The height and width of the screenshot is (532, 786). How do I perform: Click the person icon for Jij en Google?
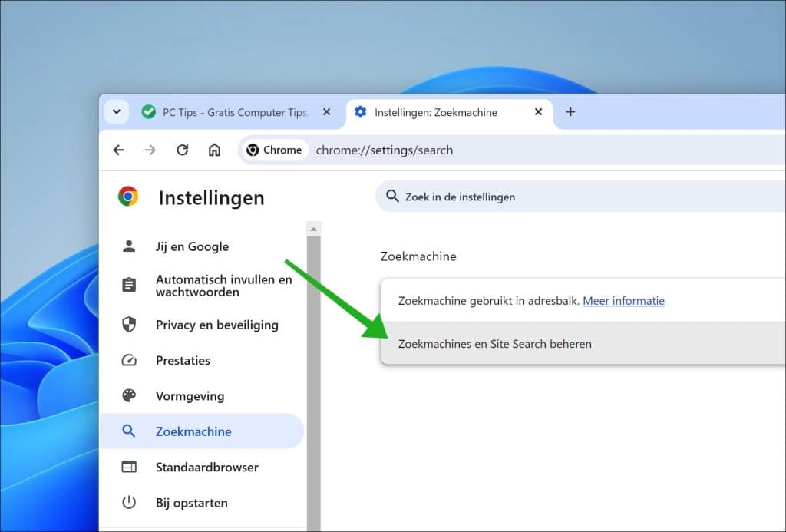pyautogui.click(x=129, y=246)
